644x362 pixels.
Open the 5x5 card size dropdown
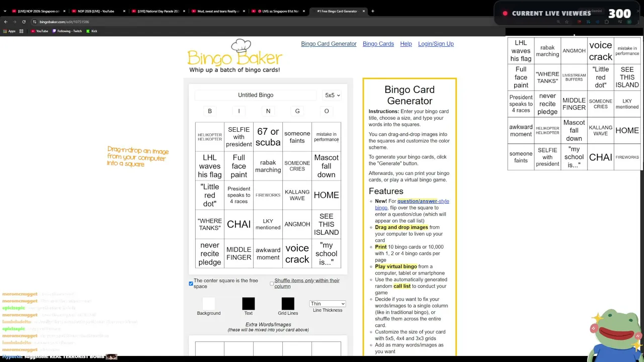coord(332,95)
